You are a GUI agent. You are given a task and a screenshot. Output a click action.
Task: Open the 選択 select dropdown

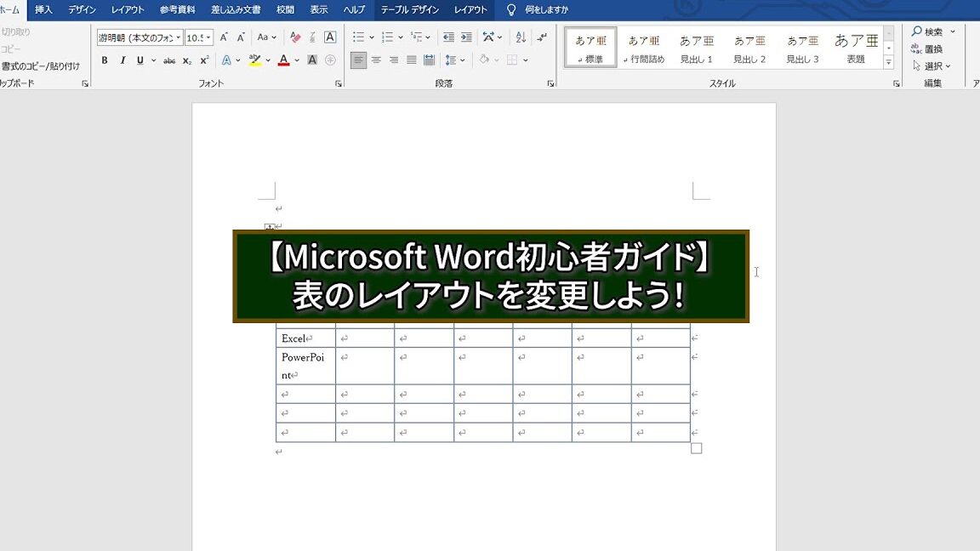(x=932, y=65)
